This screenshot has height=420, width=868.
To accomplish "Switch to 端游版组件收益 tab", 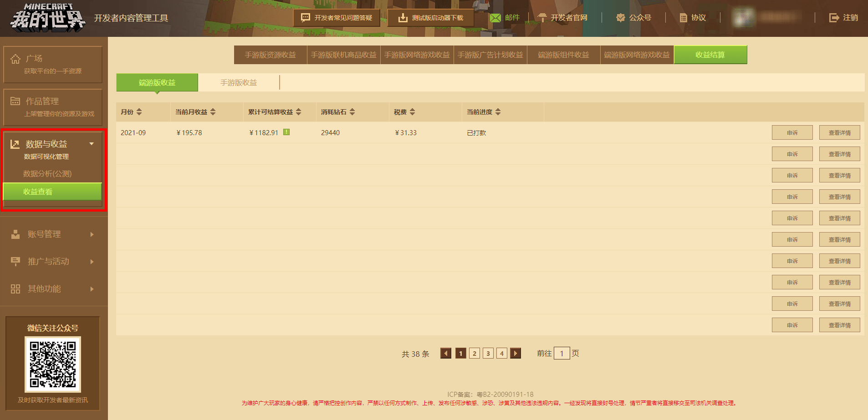I will [564, 55].
